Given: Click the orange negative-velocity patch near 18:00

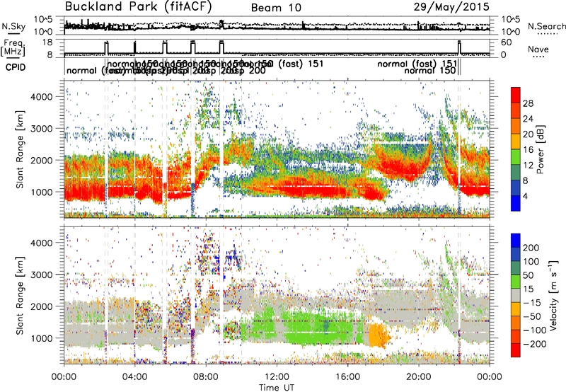Looking at the screenshot, I should pos(379,335).
